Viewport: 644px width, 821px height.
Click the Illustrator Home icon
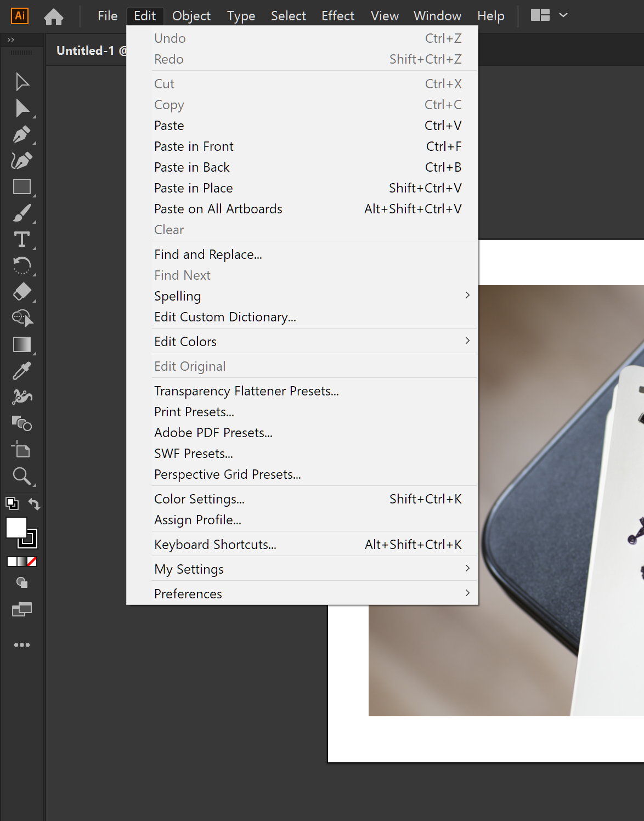point(54,16)
